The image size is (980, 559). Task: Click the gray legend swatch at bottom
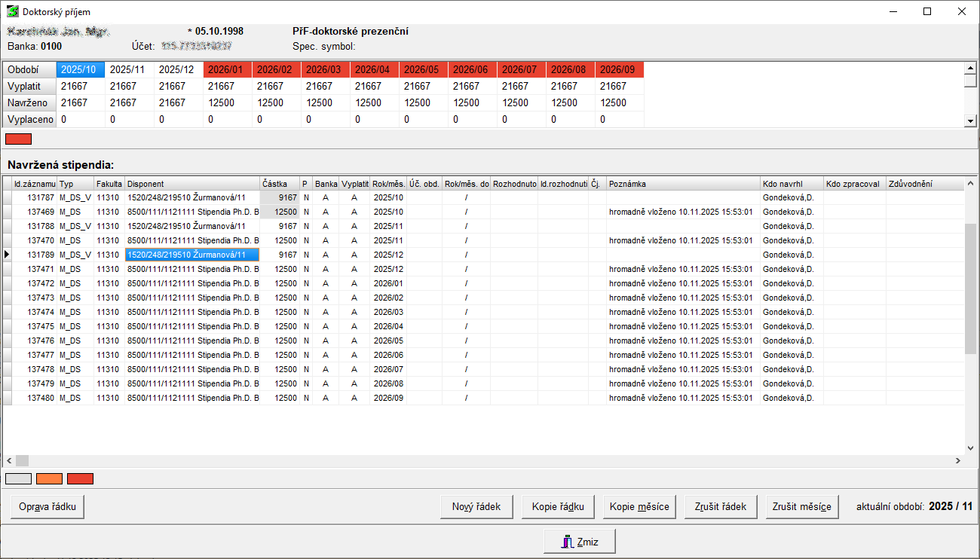pos(18,478)
